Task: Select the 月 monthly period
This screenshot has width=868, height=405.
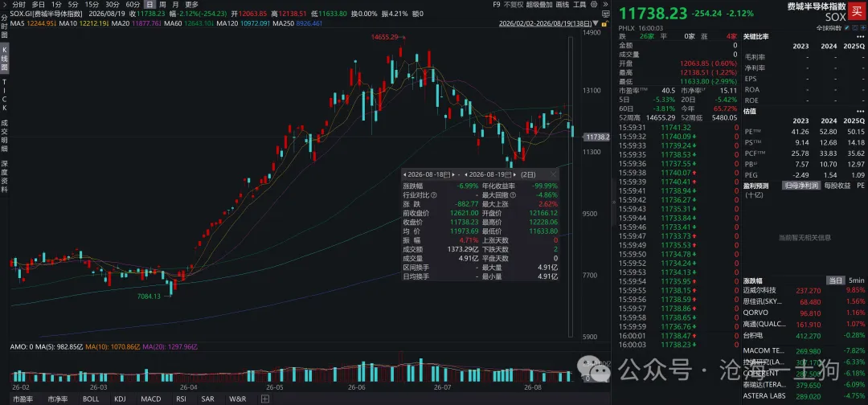Action: coord(175,5)
